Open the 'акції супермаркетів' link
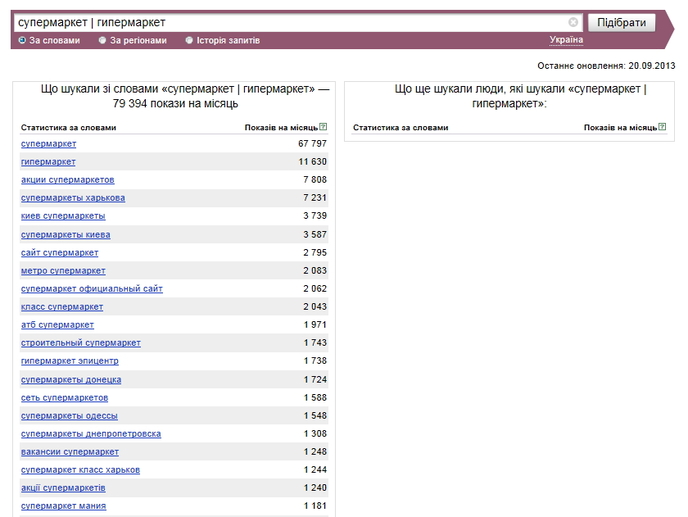Image resolution: width=688 pixels, height=517 pixels. [63, 488]
